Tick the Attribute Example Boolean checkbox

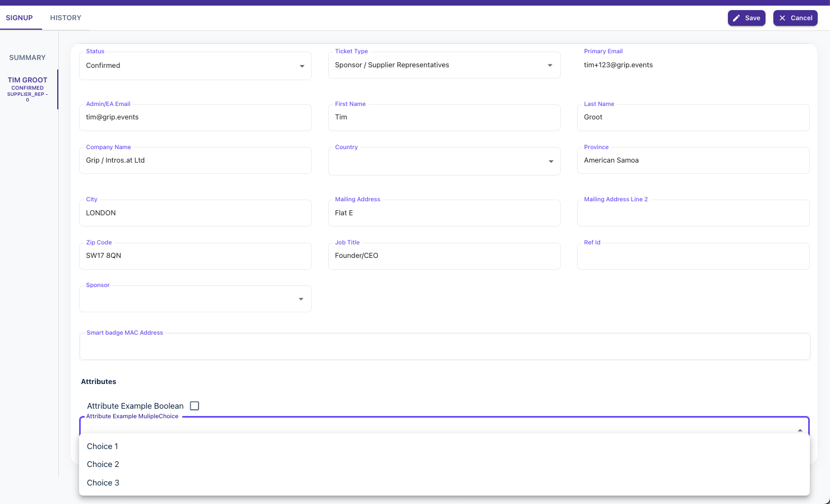(195, 406)
